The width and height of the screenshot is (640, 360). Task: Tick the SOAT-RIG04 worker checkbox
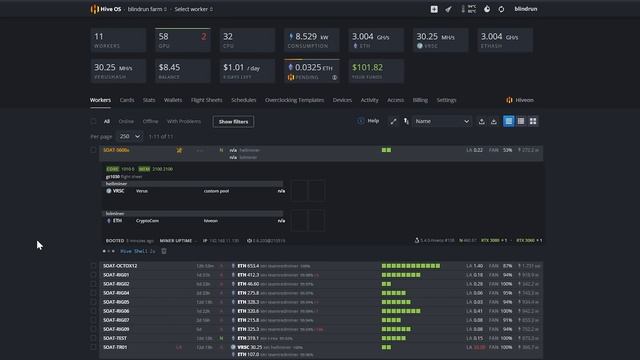(93, 293)
